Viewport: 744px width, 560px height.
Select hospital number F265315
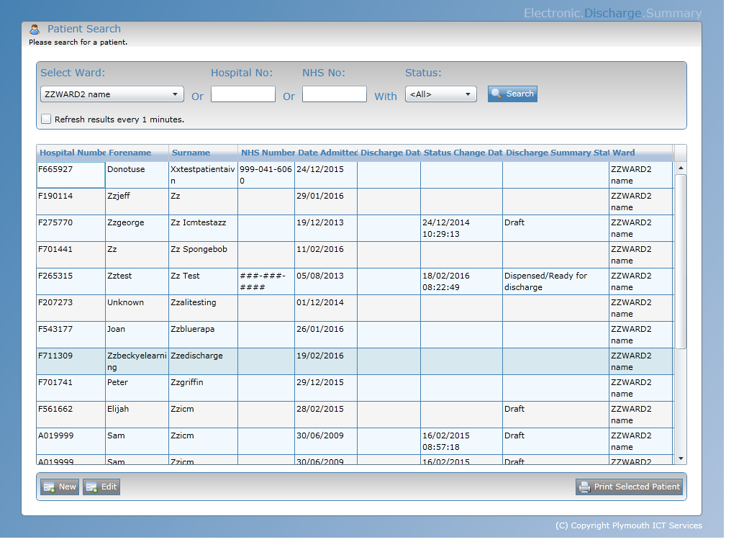tap(55, 276)
